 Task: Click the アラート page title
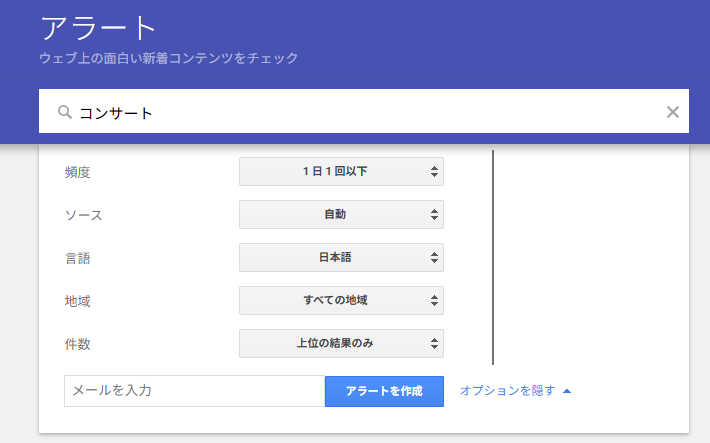[x=99, y=27]
